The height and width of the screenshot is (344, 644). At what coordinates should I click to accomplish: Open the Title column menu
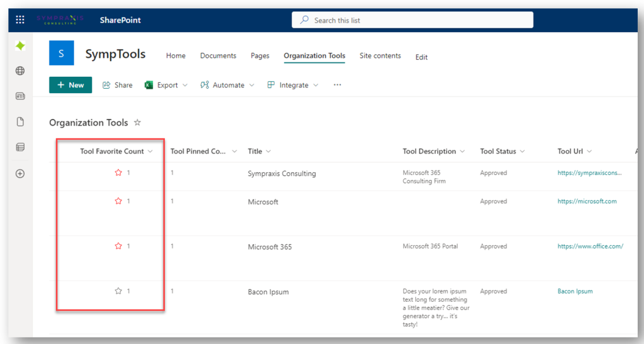269,151
